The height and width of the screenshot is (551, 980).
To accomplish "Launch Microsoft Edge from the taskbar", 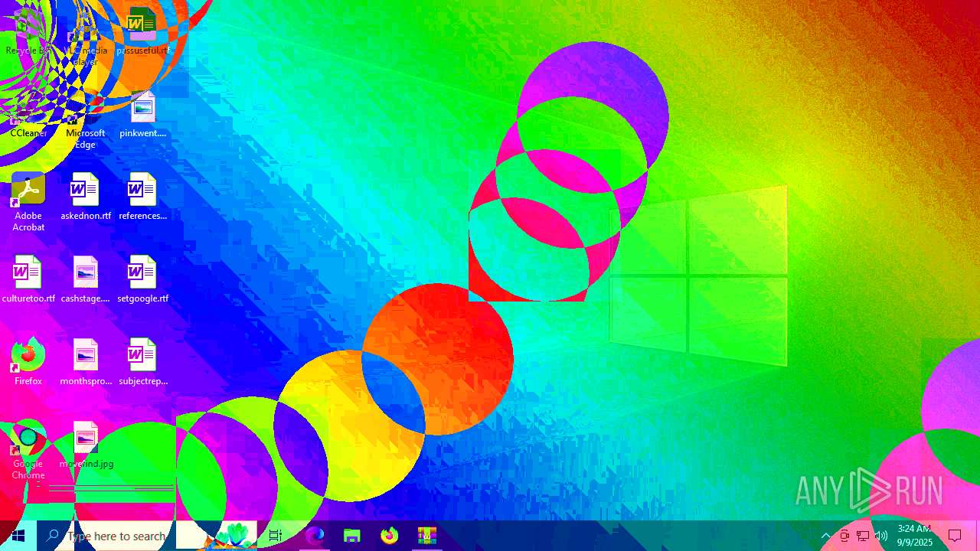I will (x=315, y=536).
